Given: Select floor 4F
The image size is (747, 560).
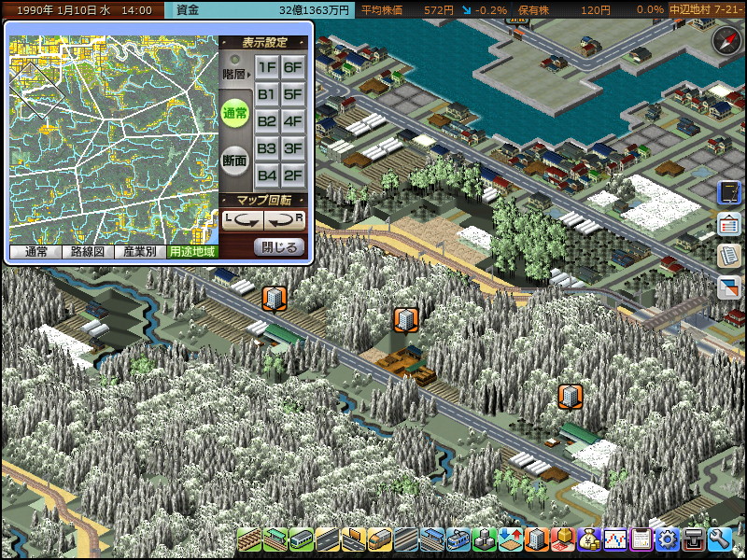Looking at the screenshot, I should [x=293, y=121].
